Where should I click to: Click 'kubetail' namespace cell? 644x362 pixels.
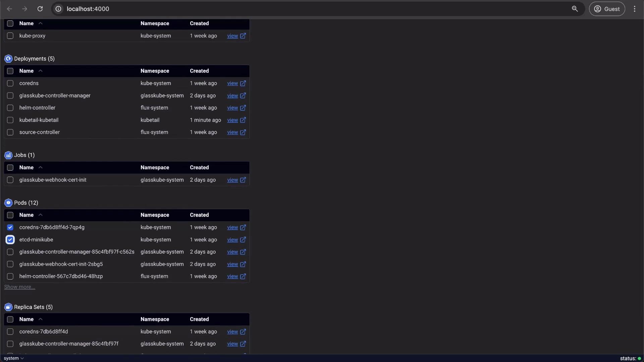coord(150,120)
